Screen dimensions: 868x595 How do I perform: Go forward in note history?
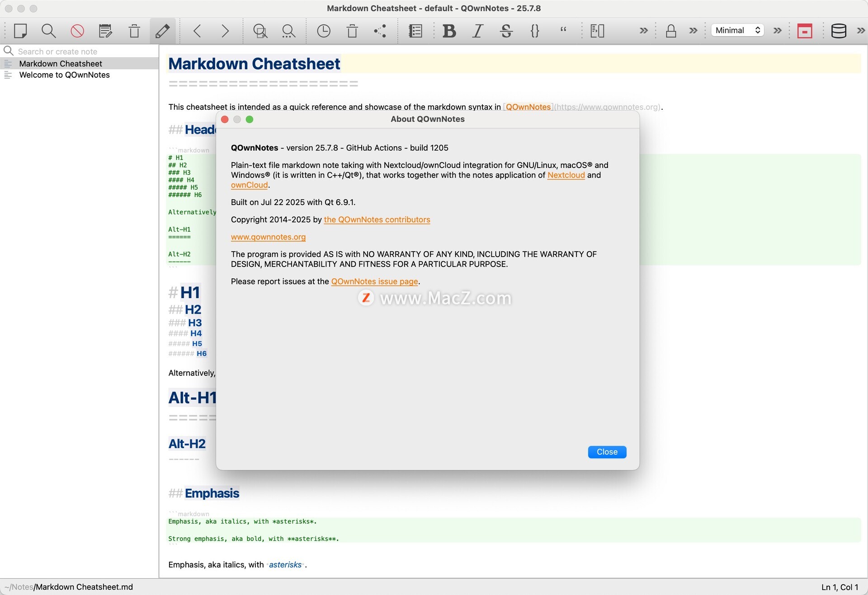pos(225,31)
